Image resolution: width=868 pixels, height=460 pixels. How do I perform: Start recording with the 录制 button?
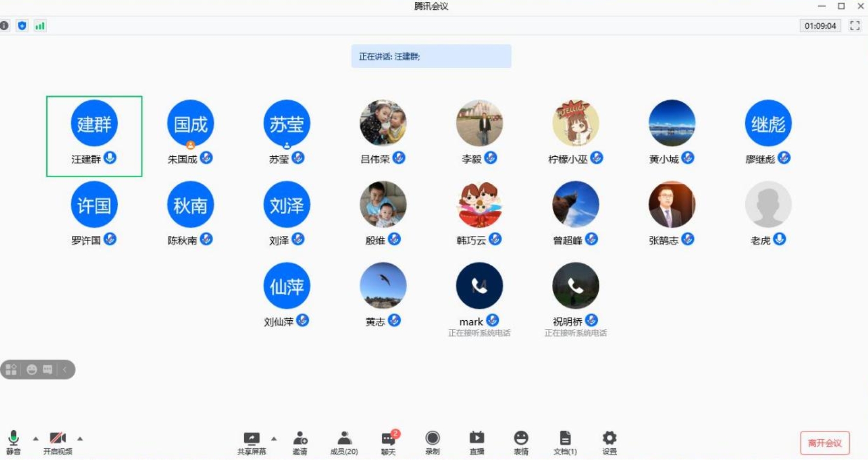click(x=432, y=441)
